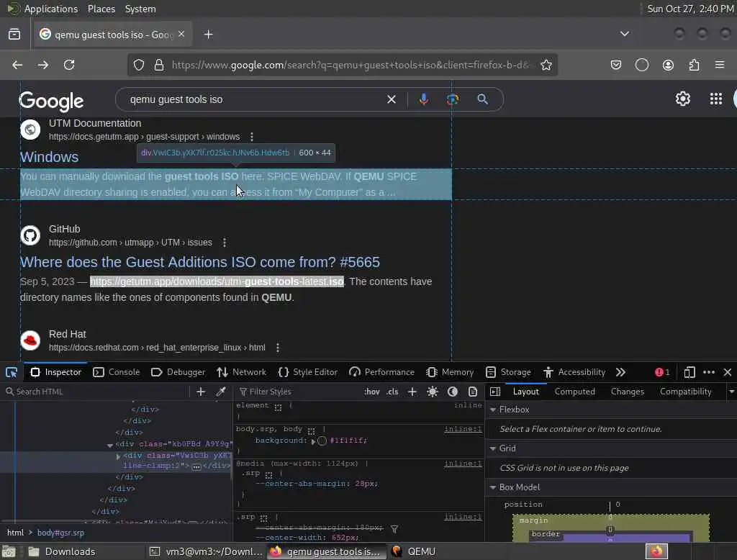Open DevTools more options ellipsis

tap(709, 372)
